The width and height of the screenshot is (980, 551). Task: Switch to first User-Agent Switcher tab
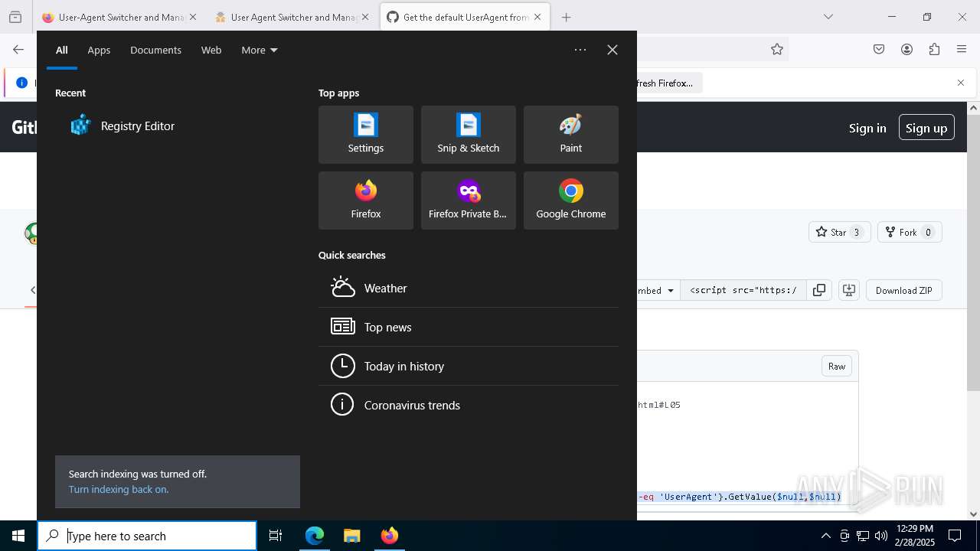point(120,17)
